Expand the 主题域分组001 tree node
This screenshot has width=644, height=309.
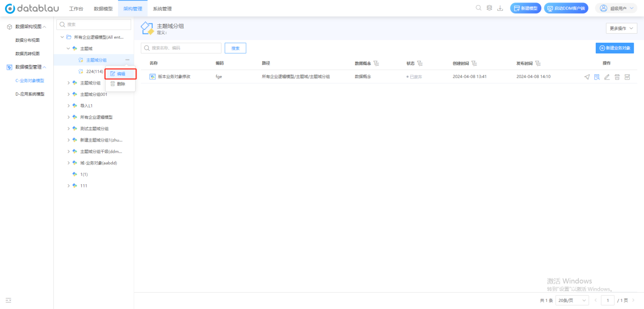click(x=69, y=94)
